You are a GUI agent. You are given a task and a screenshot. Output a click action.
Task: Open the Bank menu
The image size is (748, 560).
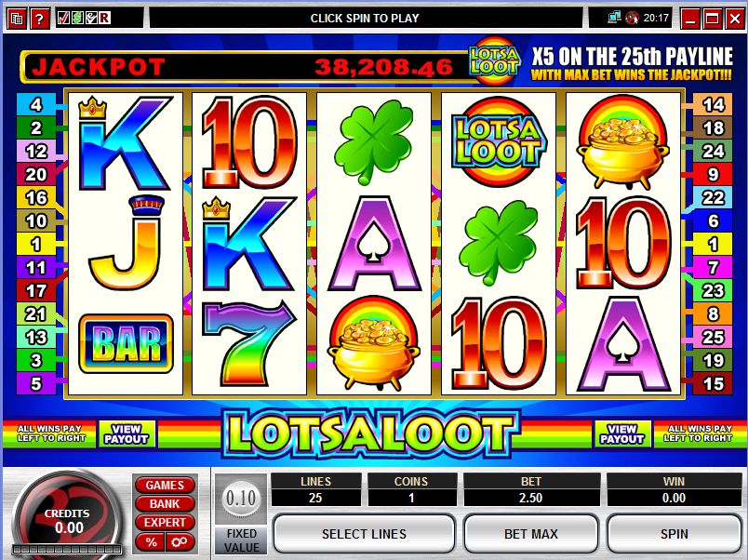[165, 503]
